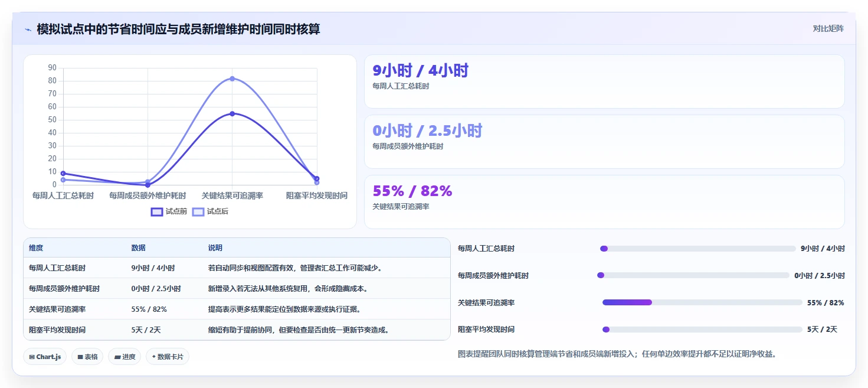868x388 pixels.
Task: Click the 阻塞平均发现时间 progress bar
Action: [702, 330]
